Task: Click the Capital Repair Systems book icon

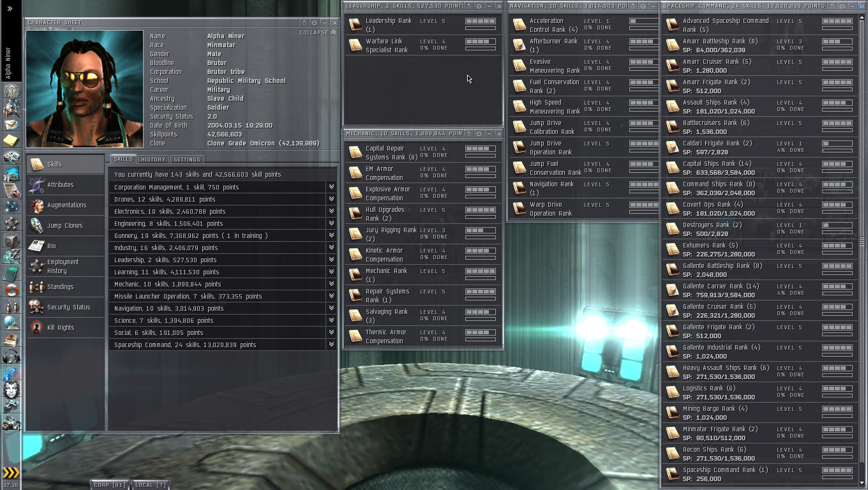Action: 355,152
